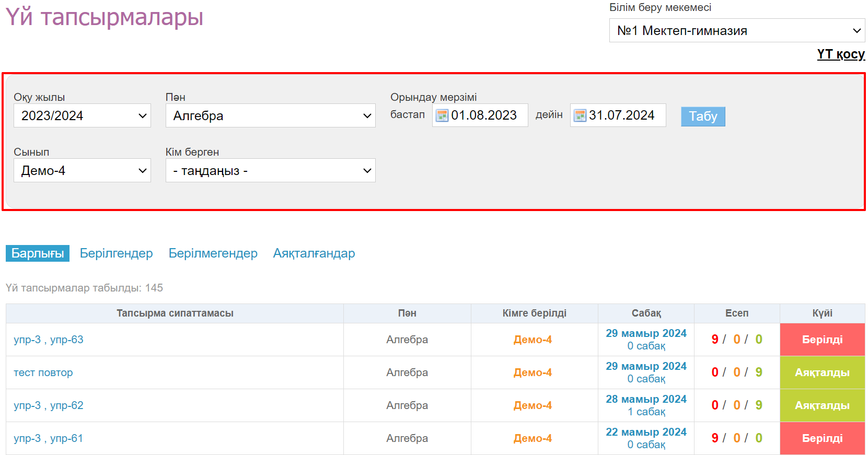The width and height of the screenshot is (868, 455).
Task: Open the тест повтор homework link
Action: click(x=43, y=372)
